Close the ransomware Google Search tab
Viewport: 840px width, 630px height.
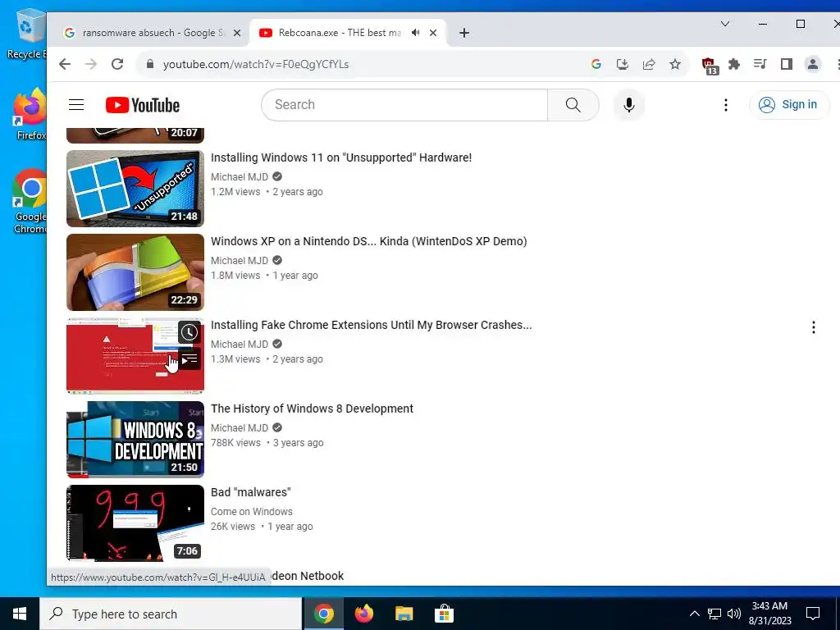tap(237, 33)
